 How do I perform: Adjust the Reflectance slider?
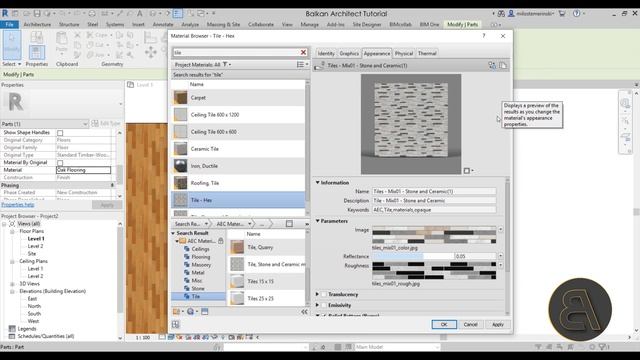(413, 256)
